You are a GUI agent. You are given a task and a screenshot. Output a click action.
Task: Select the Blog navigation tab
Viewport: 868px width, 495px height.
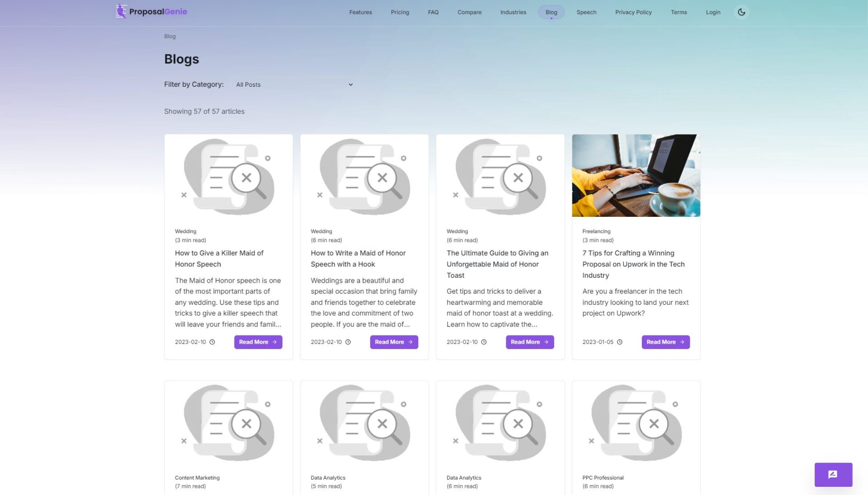point(551,12)
